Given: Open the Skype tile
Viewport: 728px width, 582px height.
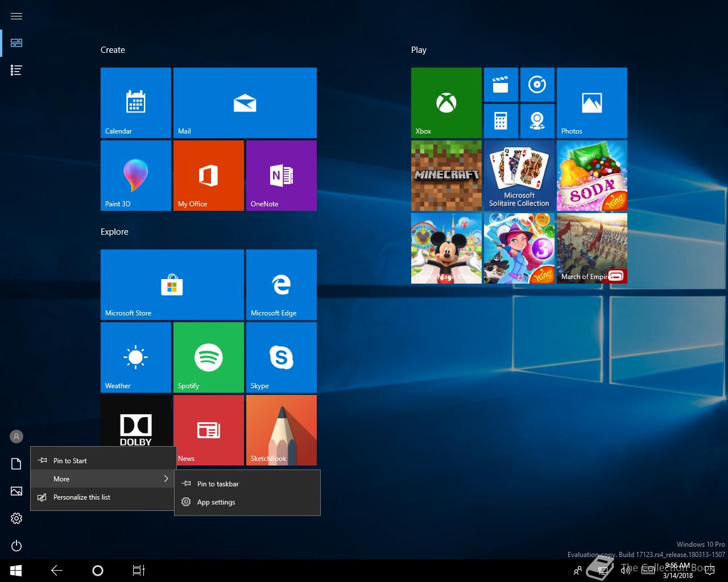Looking at the screenshot, I should [282, 357].
